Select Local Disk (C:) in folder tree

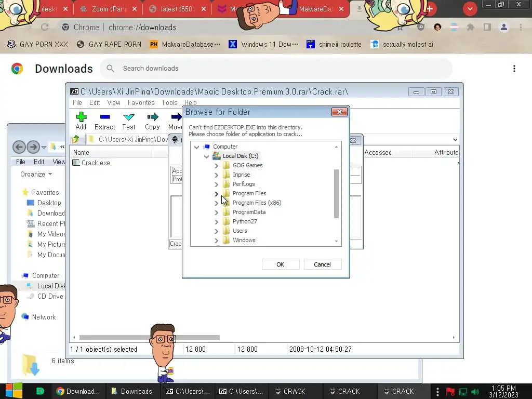pos(240,156)
